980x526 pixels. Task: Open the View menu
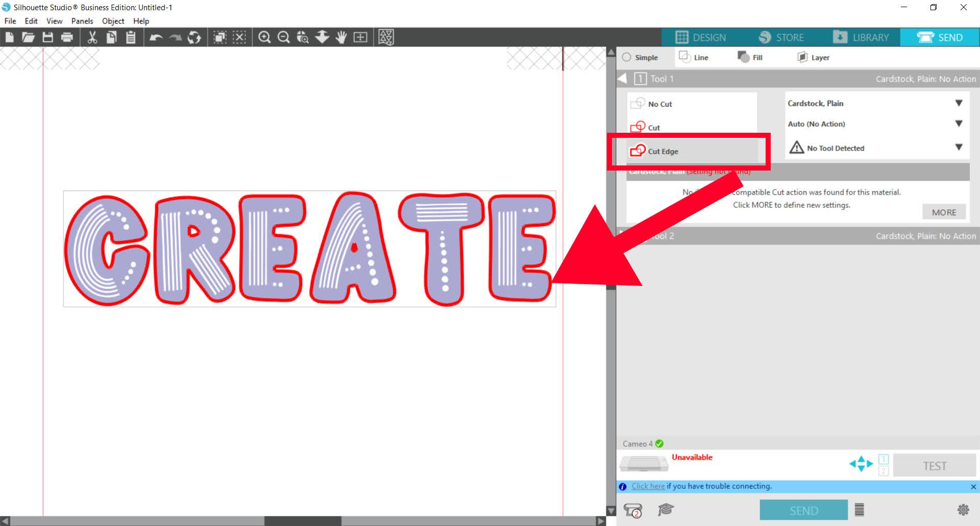pyautogui.click(x=54, y=21)
